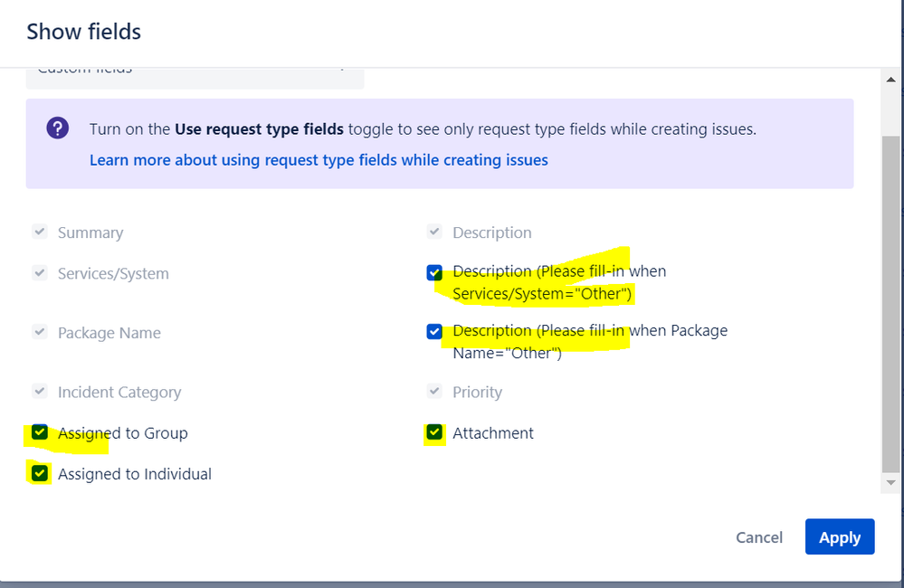
Task: Open the Custom fields dropdown
Action: pyautogui.click(x=195, y=78)
